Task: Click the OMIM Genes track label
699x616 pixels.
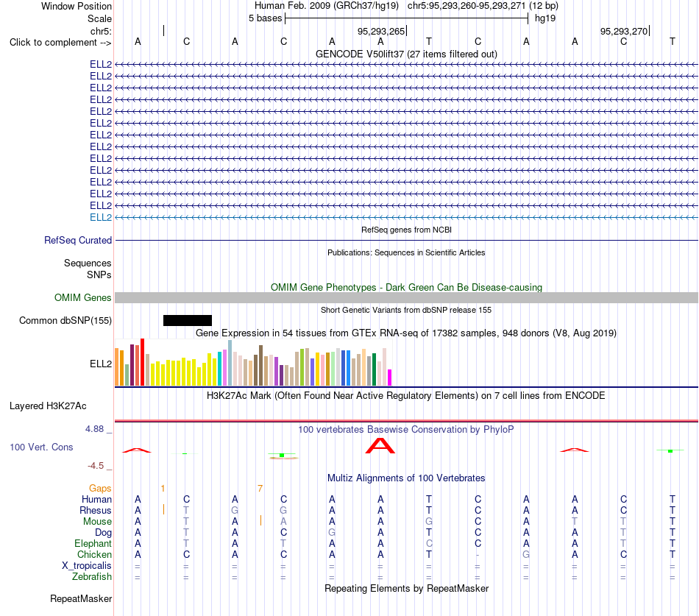Action: click(83, 297)
